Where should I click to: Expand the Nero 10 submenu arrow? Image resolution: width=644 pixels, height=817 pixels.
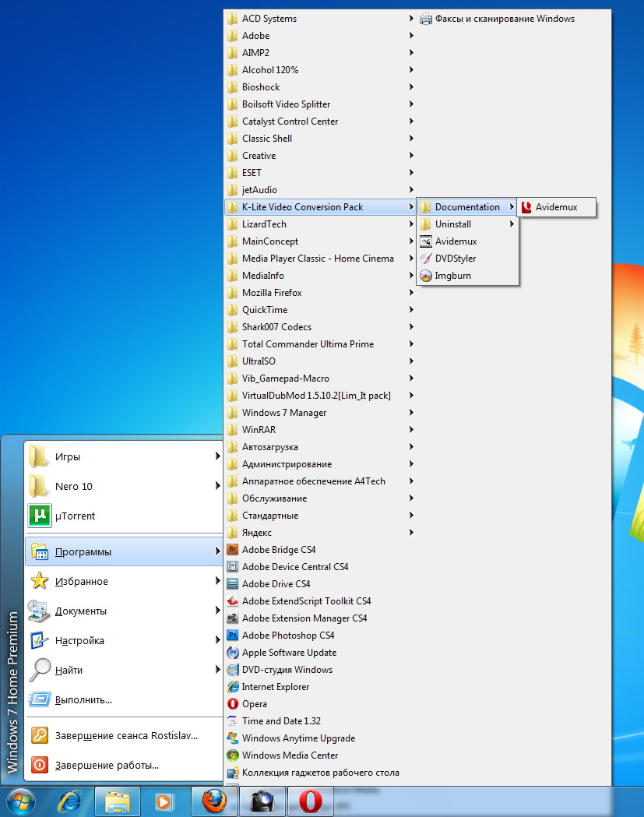click(x=218, y=486)
